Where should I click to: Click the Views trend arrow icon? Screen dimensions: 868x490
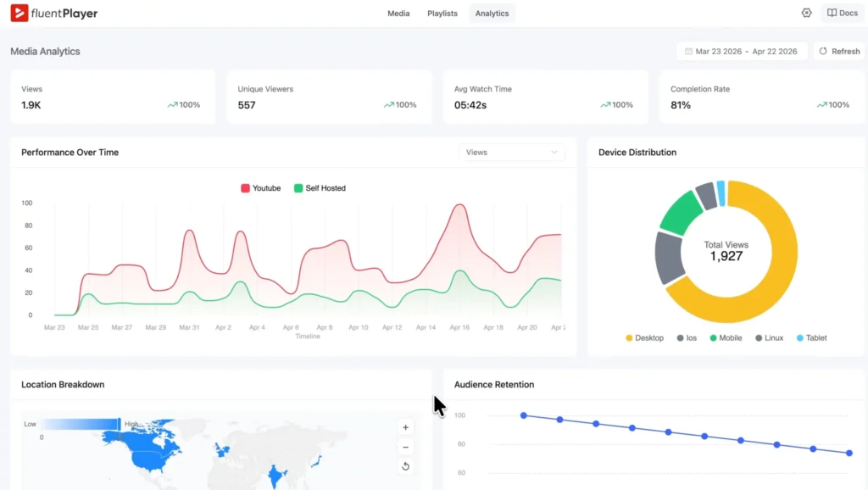coord(173,104)
